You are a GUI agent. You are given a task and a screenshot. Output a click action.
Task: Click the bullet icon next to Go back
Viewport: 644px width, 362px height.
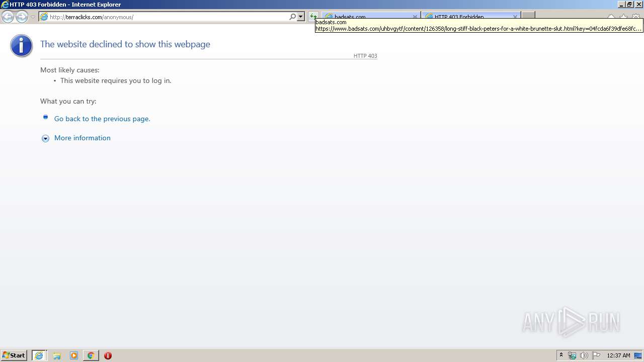pyautogui.click(x=45, y=117)
